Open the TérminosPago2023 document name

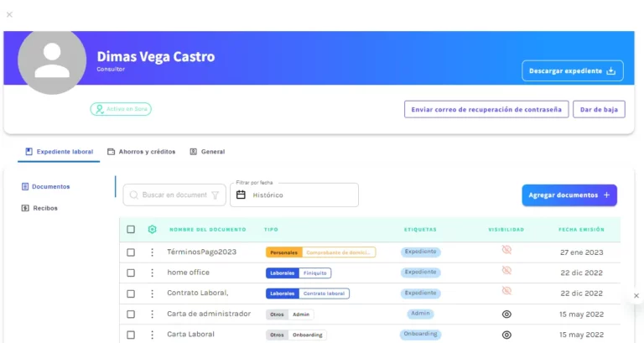tap(201, 252)
